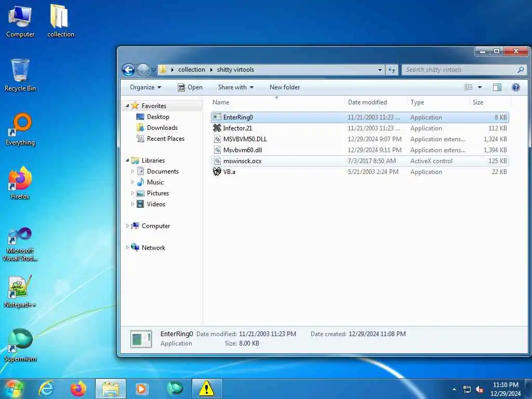Show the preview pane
The width and height of the screenshot is (532, 399).
pyautogui.click(x=497, y=87)
